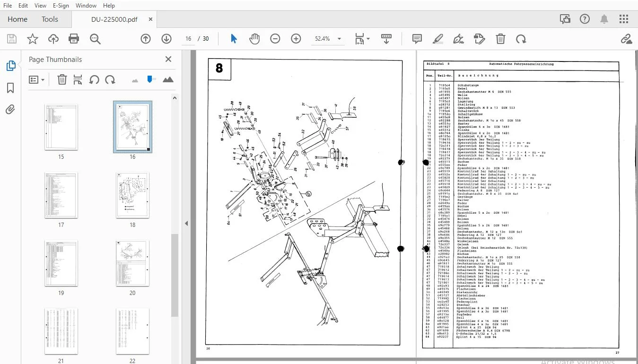The image size is (638, 364).
Task: Open the edit PDF tool icon
Action: point(480,39)
